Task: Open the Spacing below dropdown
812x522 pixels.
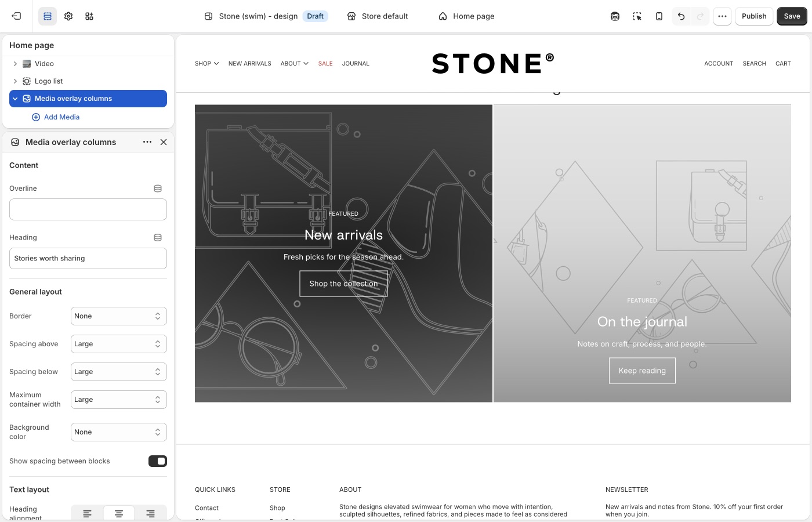Action: [119, 372]
